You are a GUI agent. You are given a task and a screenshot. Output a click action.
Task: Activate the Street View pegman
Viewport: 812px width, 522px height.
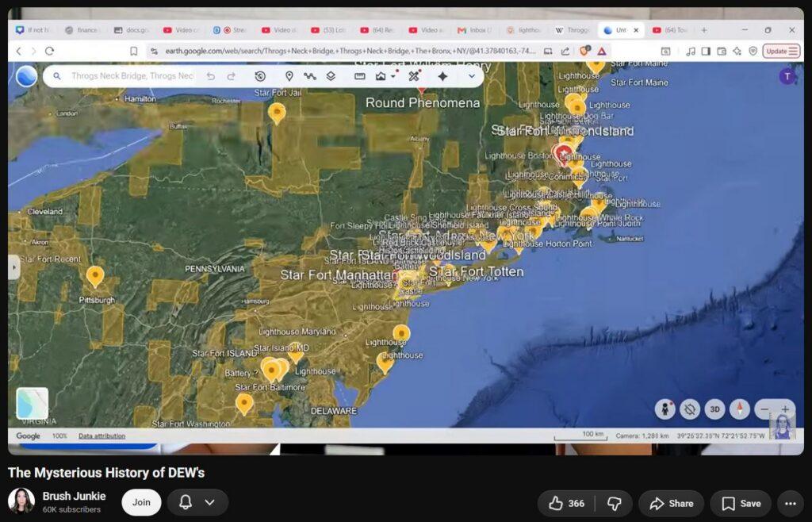[665, 409]
